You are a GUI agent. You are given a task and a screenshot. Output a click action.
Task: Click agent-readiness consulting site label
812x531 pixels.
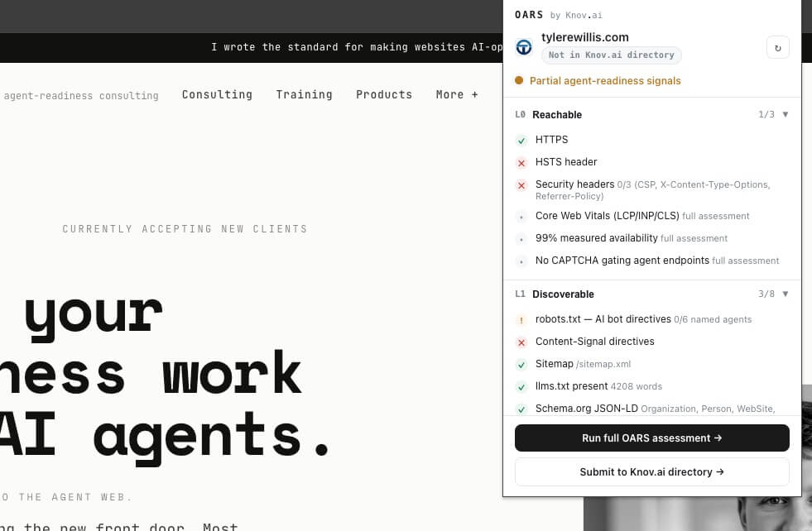(81, 96)
